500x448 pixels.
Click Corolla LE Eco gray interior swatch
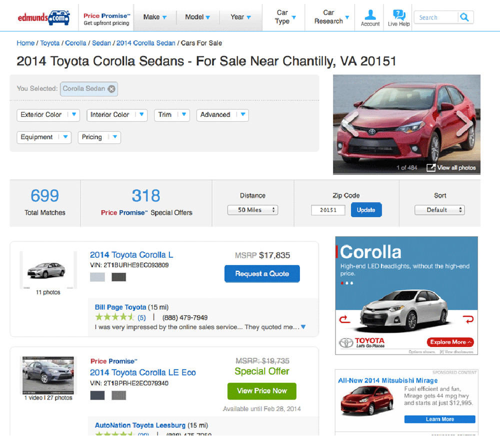pyautogui.click(x=119, y=396)
